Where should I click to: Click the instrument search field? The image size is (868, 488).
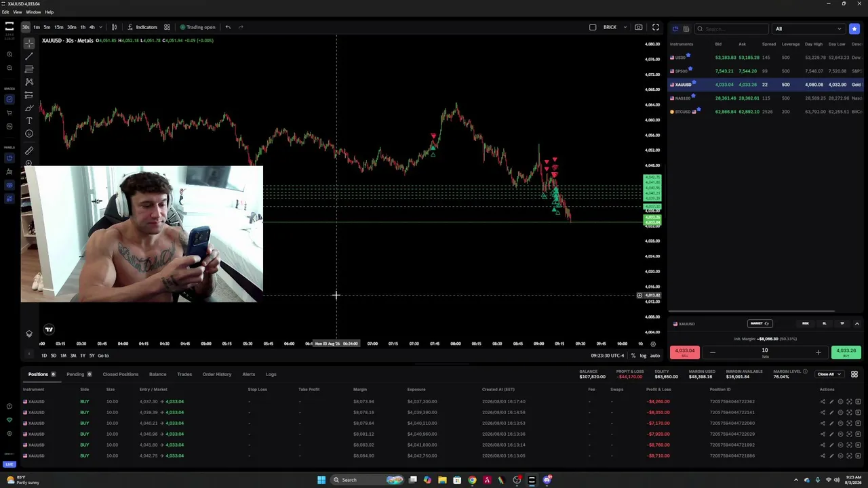[731, 28]
